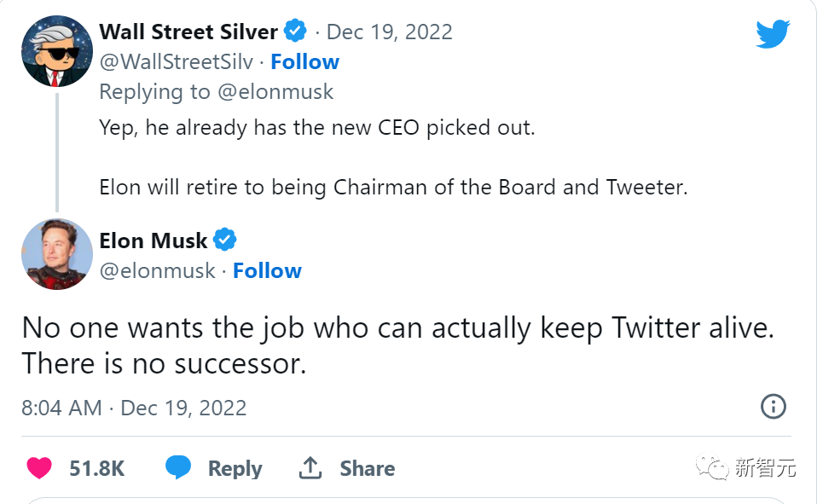The width and height of the screenshot is (823, 504).
Task: Click the @elonmusk handle below Elon Musk
Action: click(157, 271)
